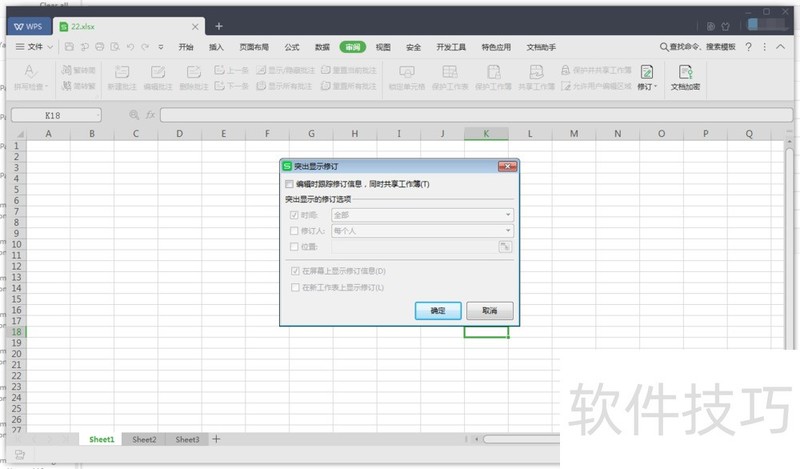Click the redo arrow icon

pyautogui.click(x=145, y=47)
